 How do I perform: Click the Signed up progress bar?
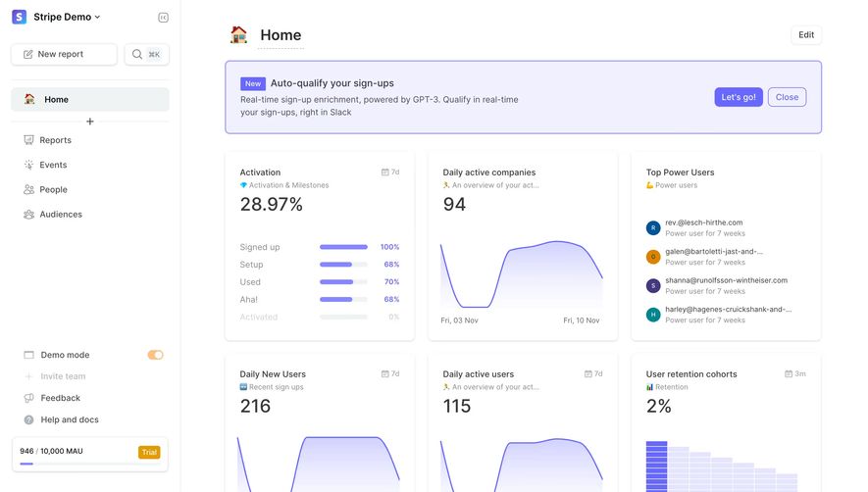click(x=343, y=247)
